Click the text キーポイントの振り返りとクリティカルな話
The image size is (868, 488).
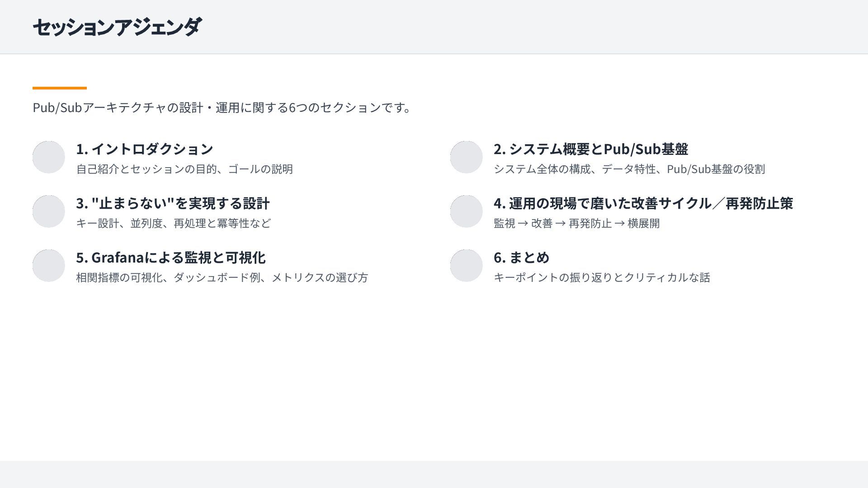coord(602,277)
